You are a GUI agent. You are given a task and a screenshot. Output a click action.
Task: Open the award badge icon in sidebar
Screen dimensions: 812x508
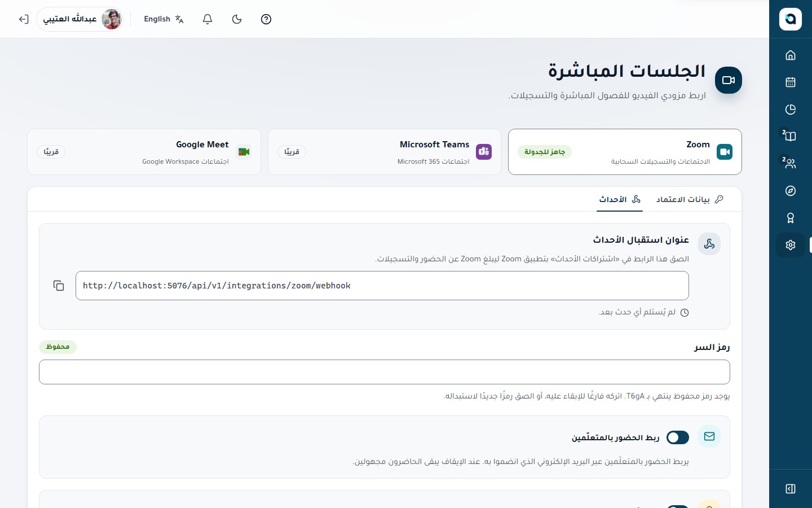791,218
